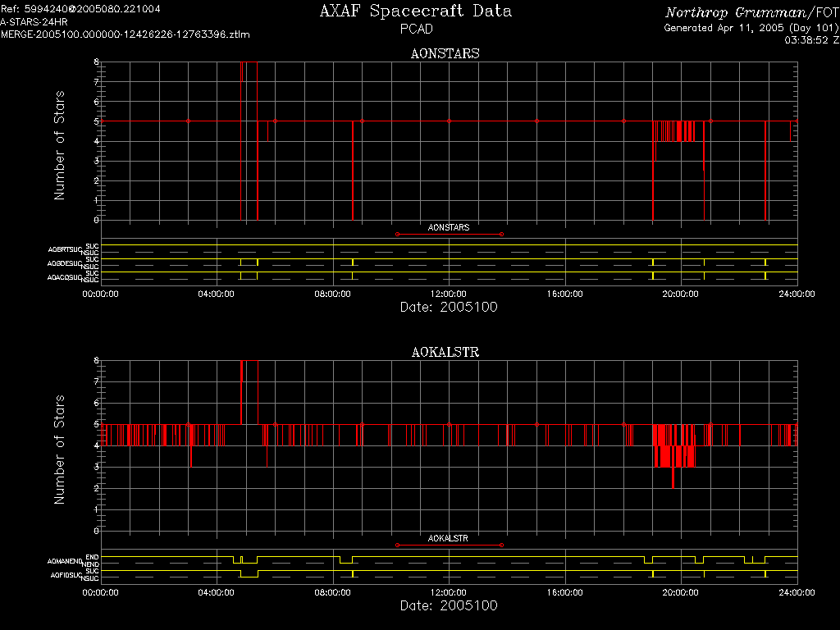This screenshot has width=840, height=630.
Task: Select the 'PCAD' subtitle under the title
Action: [x=416, y=29]
